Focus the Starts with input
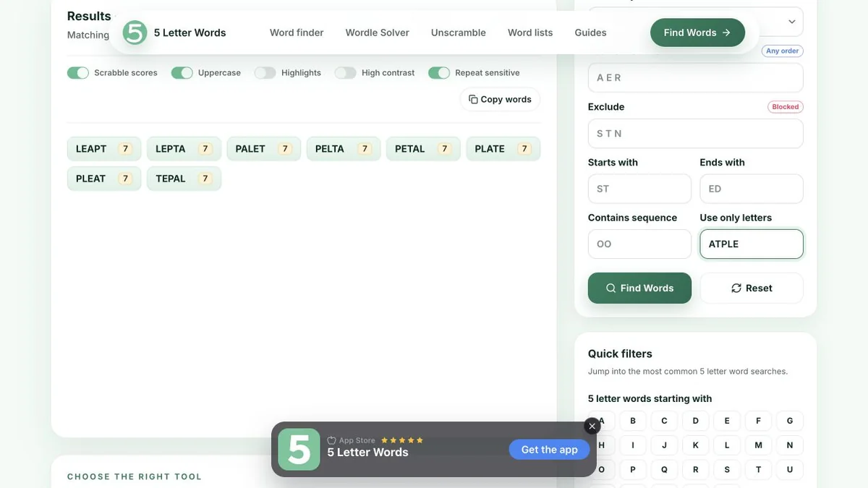Viewport: 868px width, 488px height. [x=639, y=189]
